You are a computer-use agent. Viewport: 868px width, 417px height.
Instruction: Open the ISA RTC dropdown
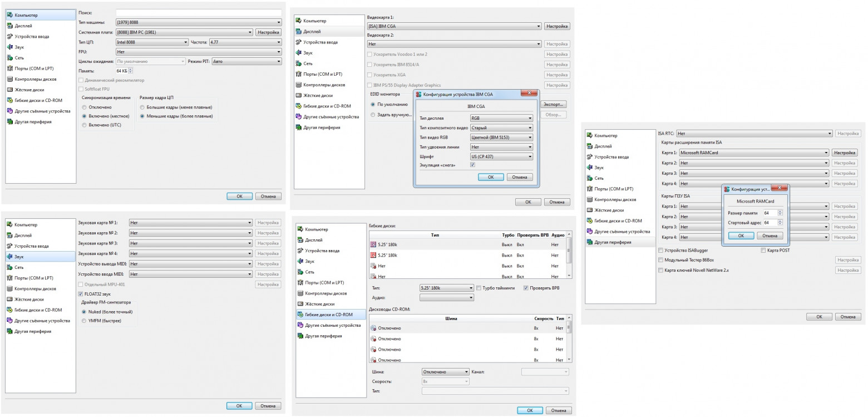coord(754,134)
